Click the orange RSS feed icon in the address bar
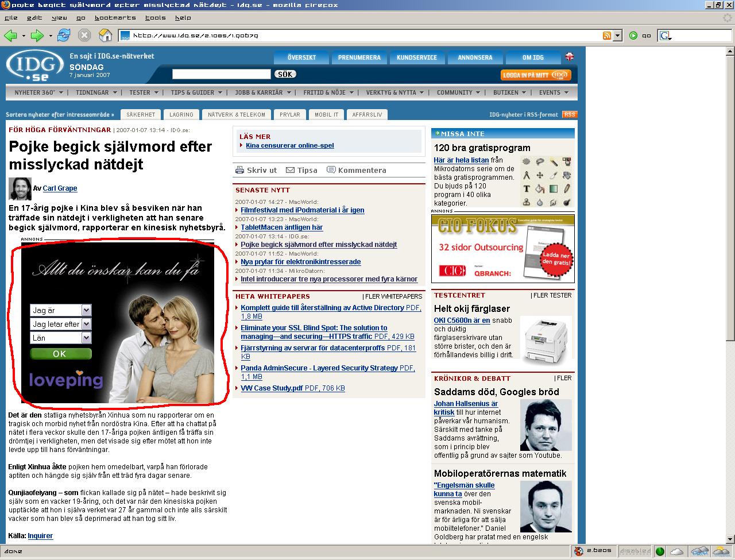Image resolution: width=735 pixels, height=560 pixels. coord(607,36)
